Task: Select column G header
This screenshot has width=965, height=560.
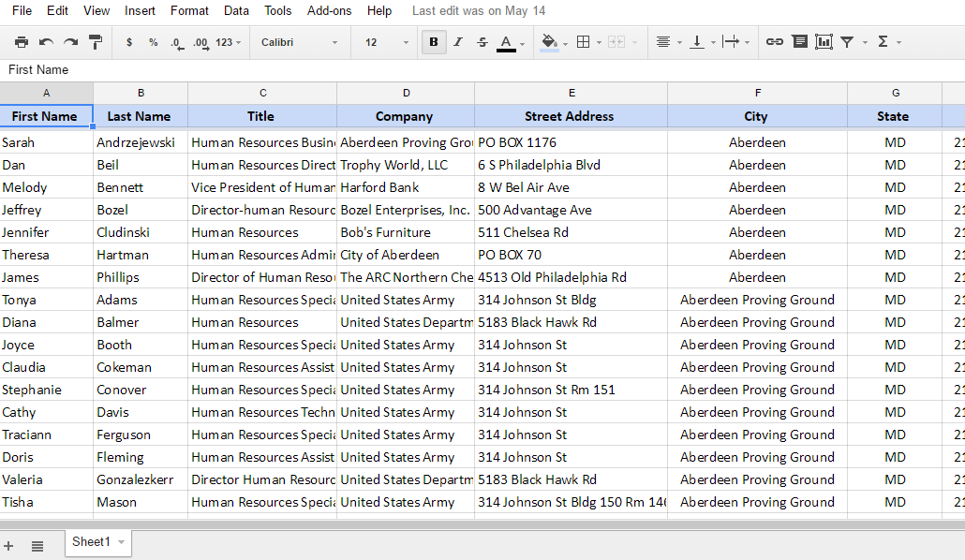Action: pyautogui.click(x=896, y=93)
